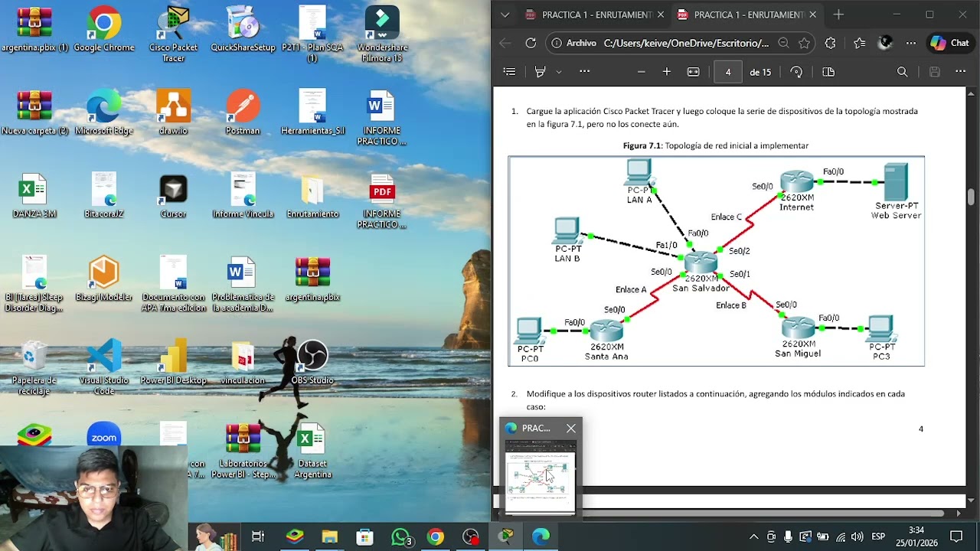Select the Power BI Desktop shortcut

(x=173, y=363)
